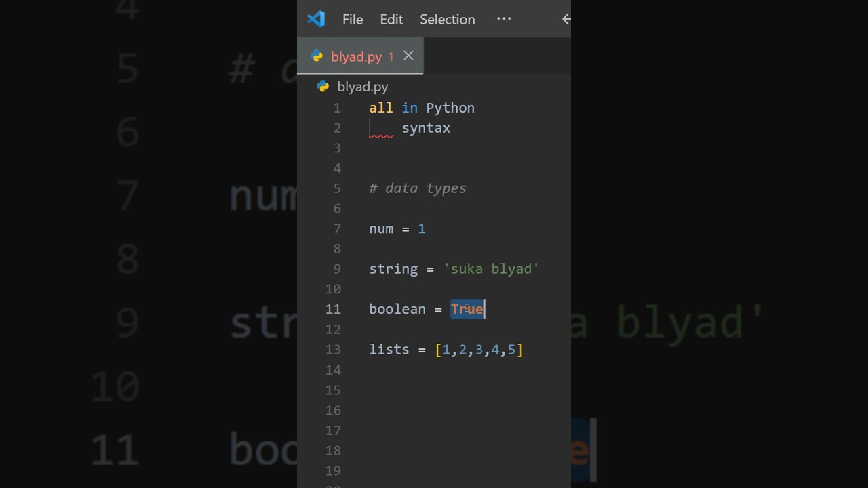Click the 'suka blyad' string literal

[491, 269]
